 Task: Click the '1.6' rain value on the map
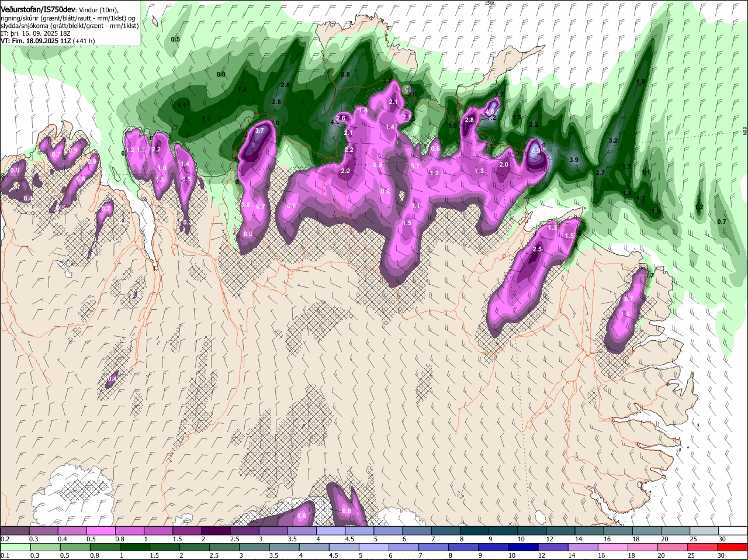coord(656,212)
